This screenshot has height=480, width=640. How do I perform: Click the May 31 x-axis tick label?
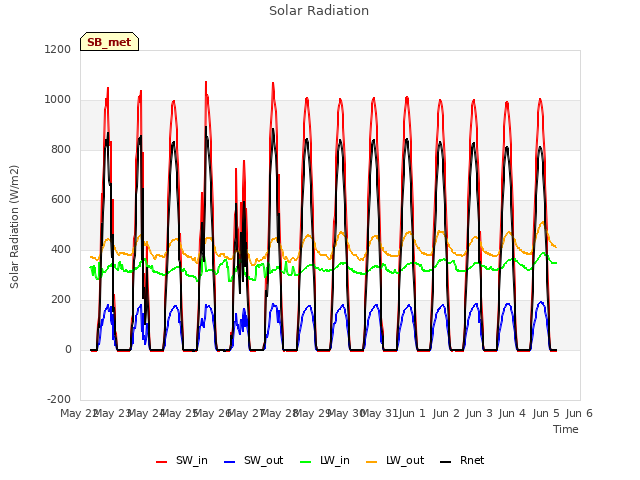tap(380, 413)
